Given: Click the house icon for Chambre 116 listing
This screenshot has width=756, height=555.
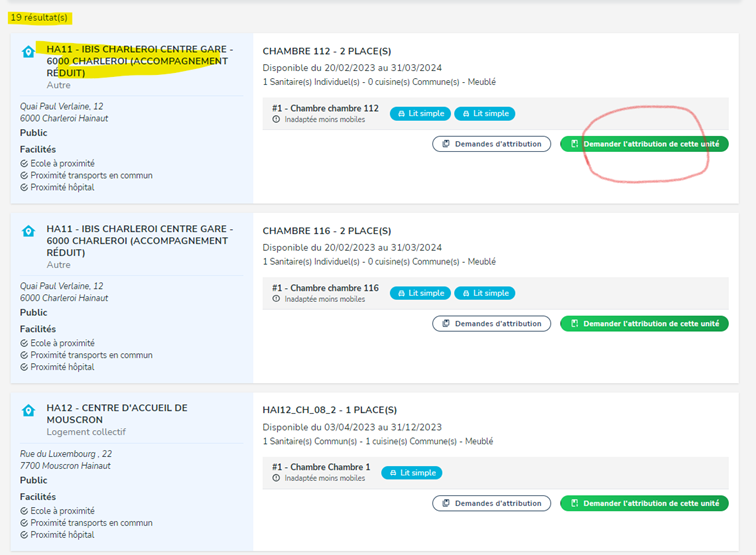Looking at the screenshot, I should (28, 231).
